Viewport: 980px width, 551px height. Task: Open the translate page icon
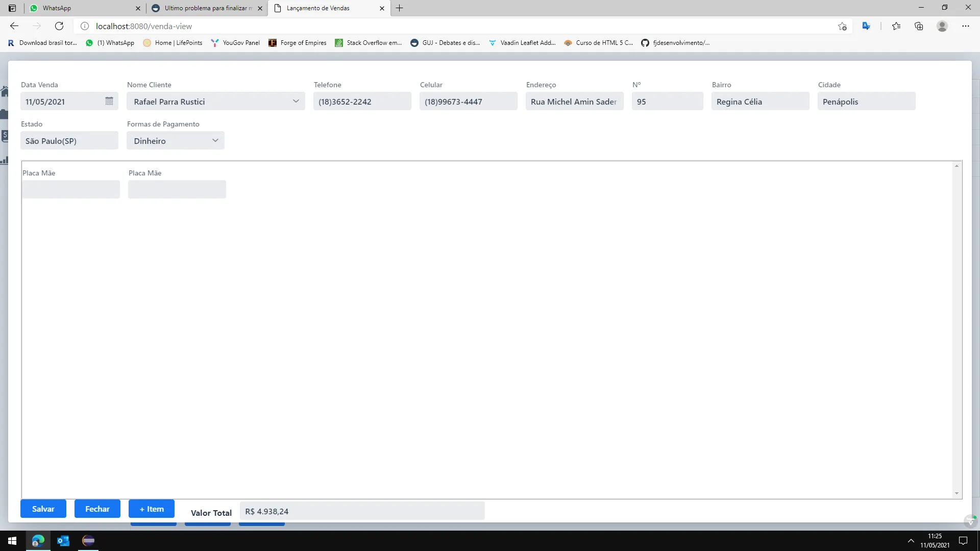tap(866, 26)
